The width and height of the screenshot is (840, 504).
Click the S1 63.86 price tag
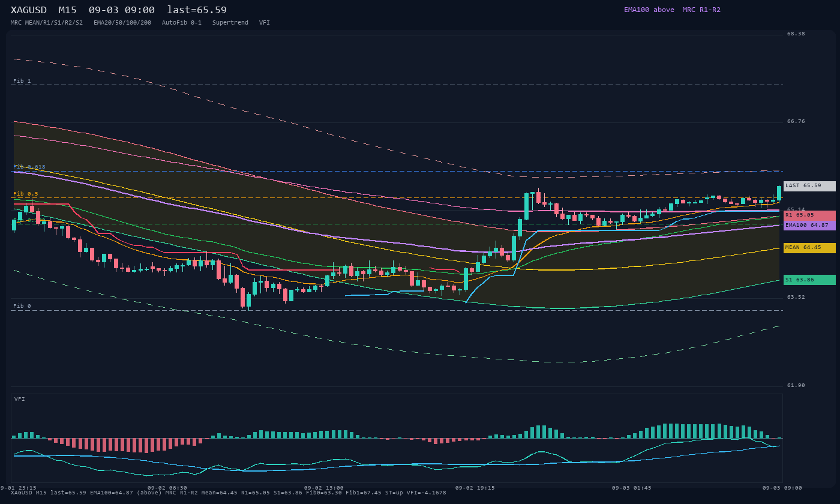click(809, 280)
